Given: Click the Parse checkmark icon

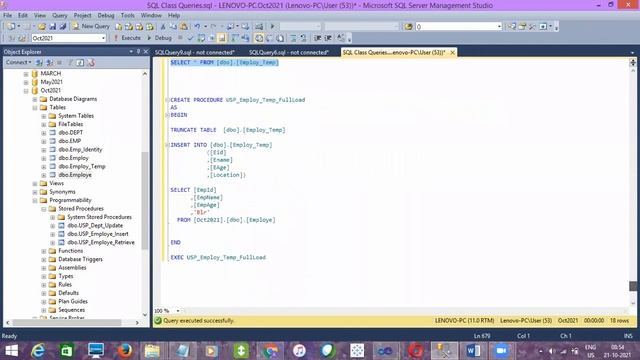Looking at the screenshot, I should 190,38.
